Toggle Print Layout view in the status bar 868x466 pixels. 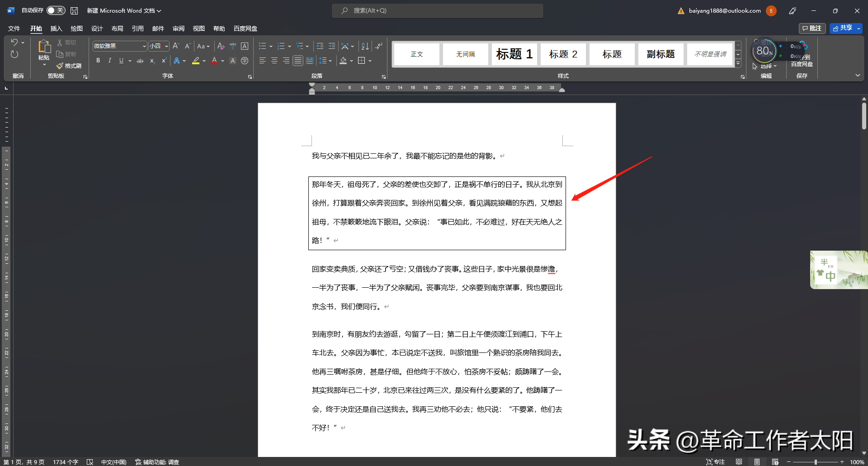pyautogui.click(x=757, y=462)
